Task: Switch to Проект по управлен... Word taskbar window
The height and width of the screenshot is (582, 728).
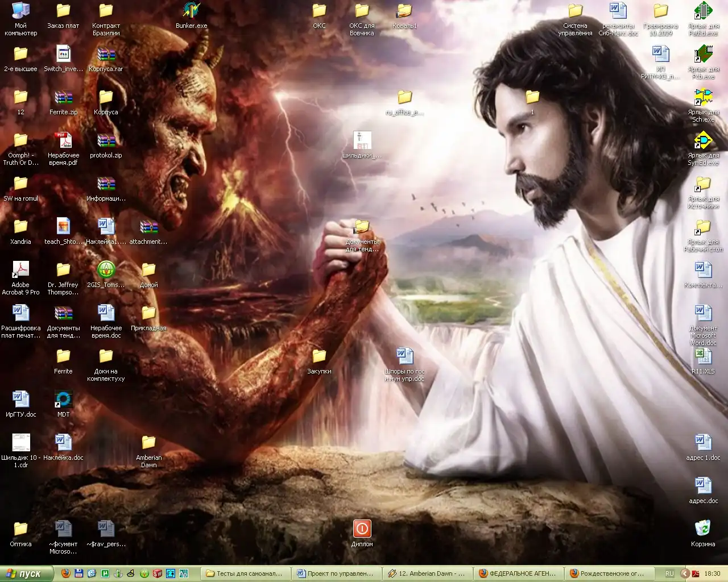Action: 336,573
